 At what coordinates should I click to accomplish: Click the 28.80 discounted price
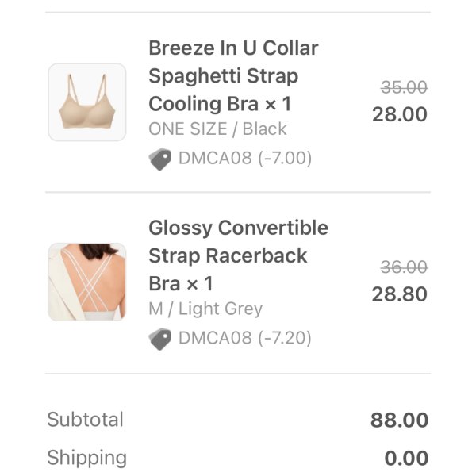(x=400, y=294)
